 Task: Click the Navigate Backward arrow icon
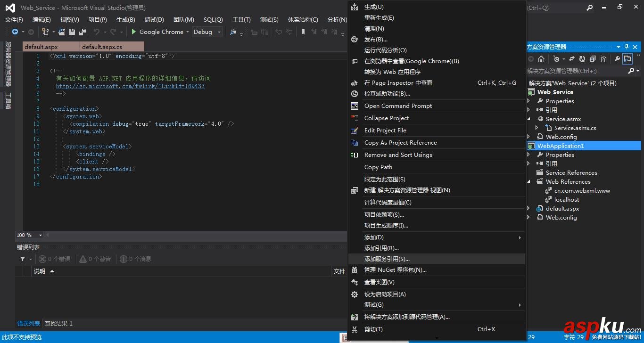[14, 32]
